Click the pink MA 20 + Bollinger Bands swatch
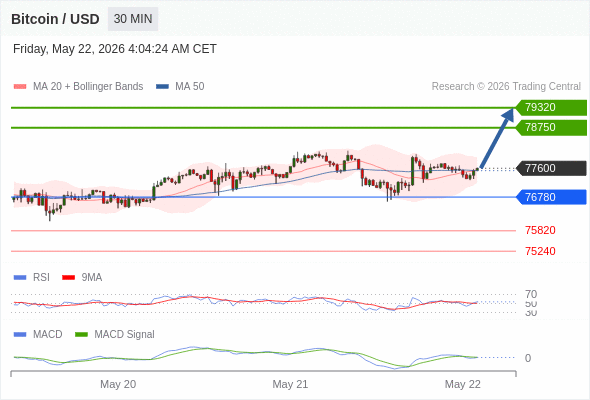 pyautogui.click(x=20, y=87)
